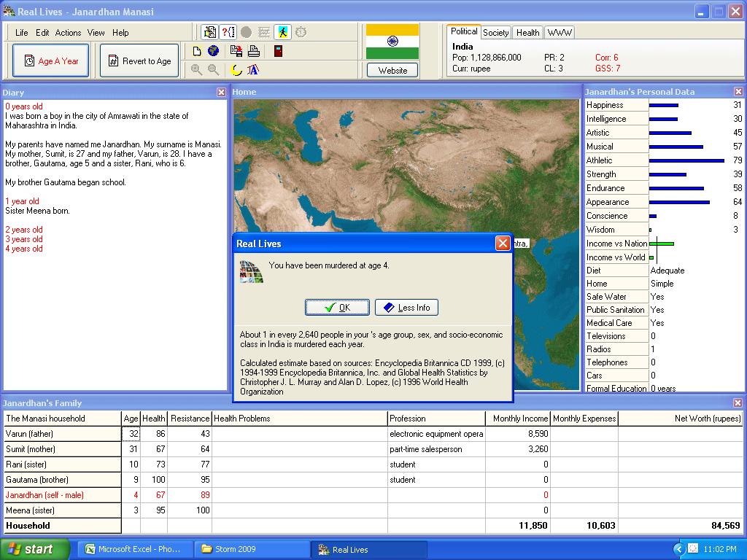Click Real Lives taskbar button
The image size is (747, 560).
pyautogui.click(x=368, y=549)
